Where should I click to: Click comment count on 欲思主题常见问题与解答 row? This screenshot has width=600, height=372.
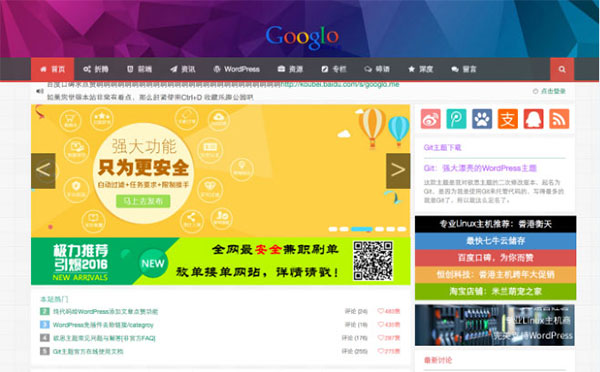[355, 338]
